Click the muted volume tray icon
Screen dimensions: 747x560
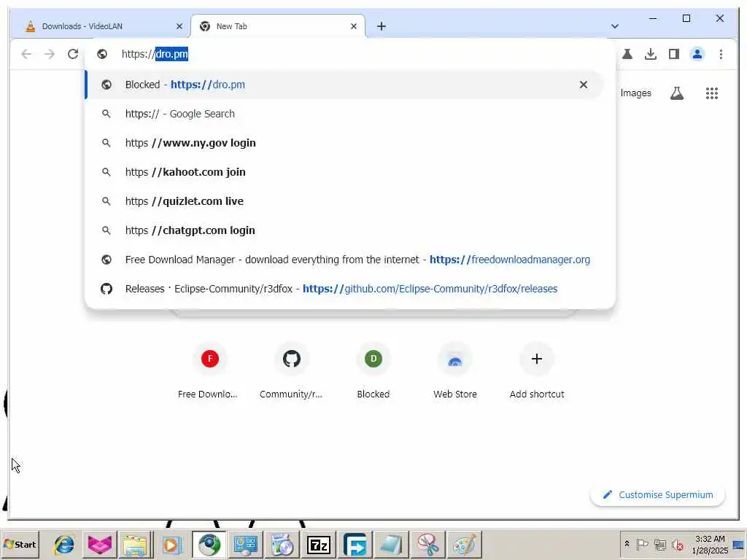click(x=677, y=544)
